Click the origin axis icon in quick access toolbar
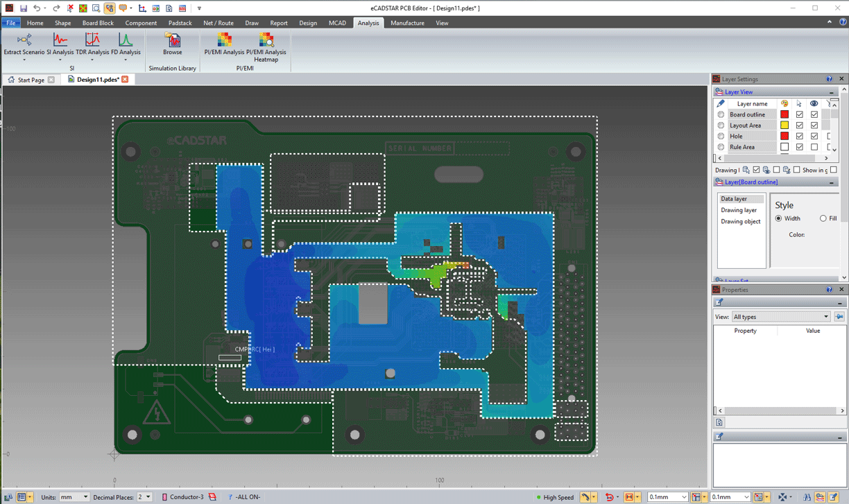This screenshot has height=504, width=849. [142, 8]
